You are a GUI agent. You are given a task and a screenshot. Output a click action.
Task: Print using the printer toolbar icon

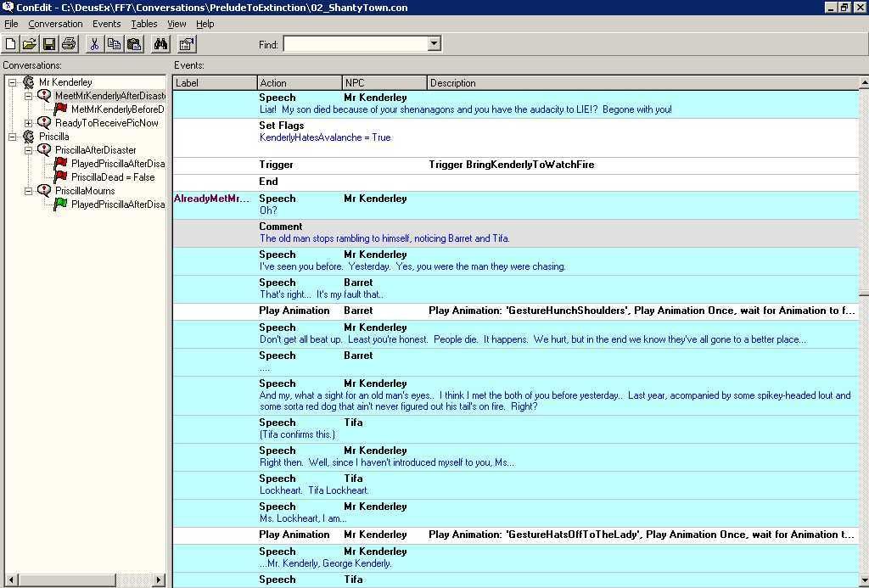point(69,44)
